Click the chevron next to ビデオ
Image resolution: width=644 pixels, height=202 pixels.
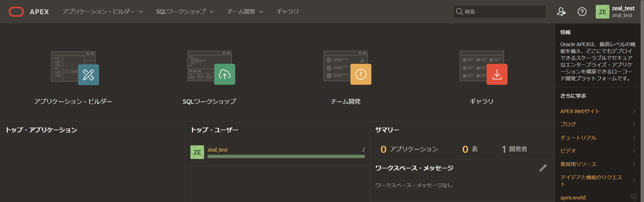(x=634, y=151)
